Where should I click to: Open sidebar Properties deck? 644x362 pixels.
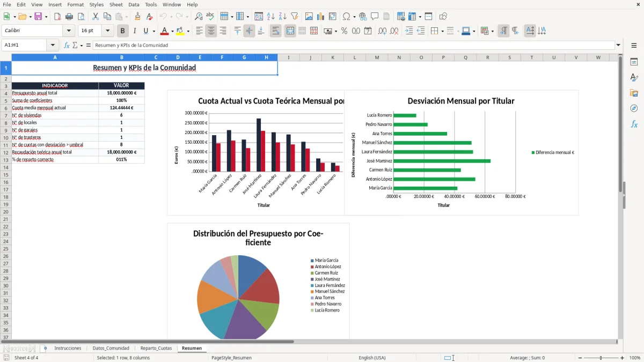click(x=634, y=62)
